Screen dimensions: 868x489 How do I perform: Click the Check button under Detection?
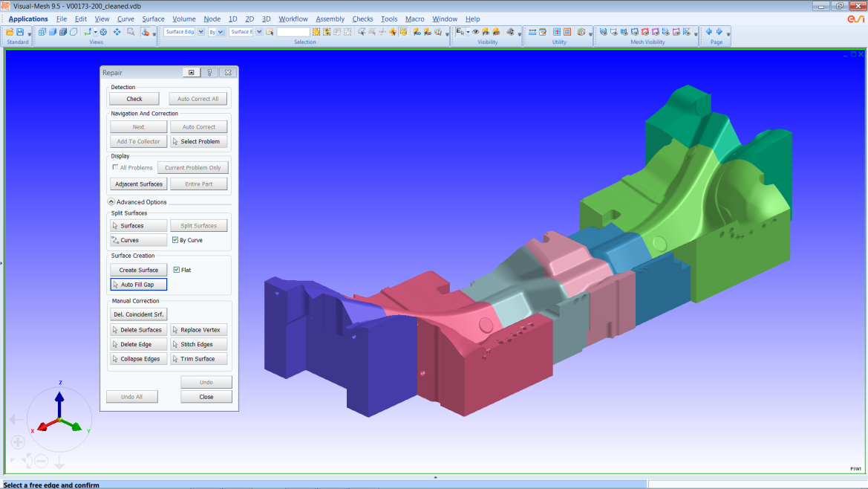coord(134,99)
